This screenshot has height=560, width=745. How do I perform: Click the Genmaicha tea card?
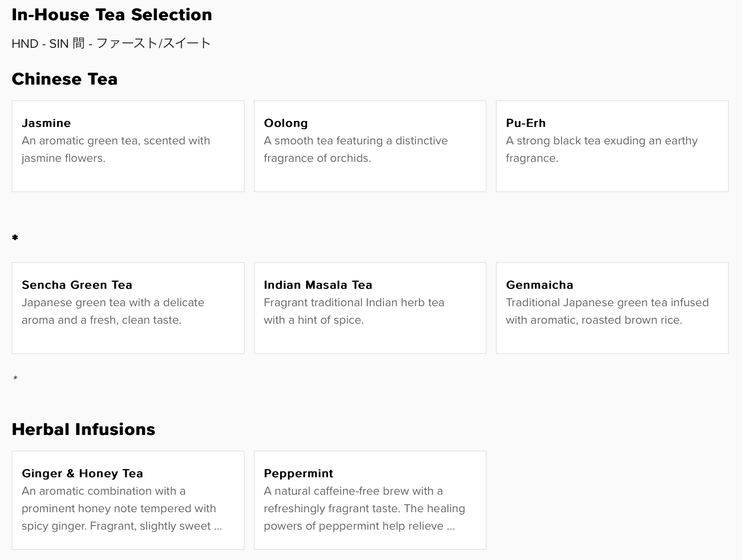[x=612, y=308]
